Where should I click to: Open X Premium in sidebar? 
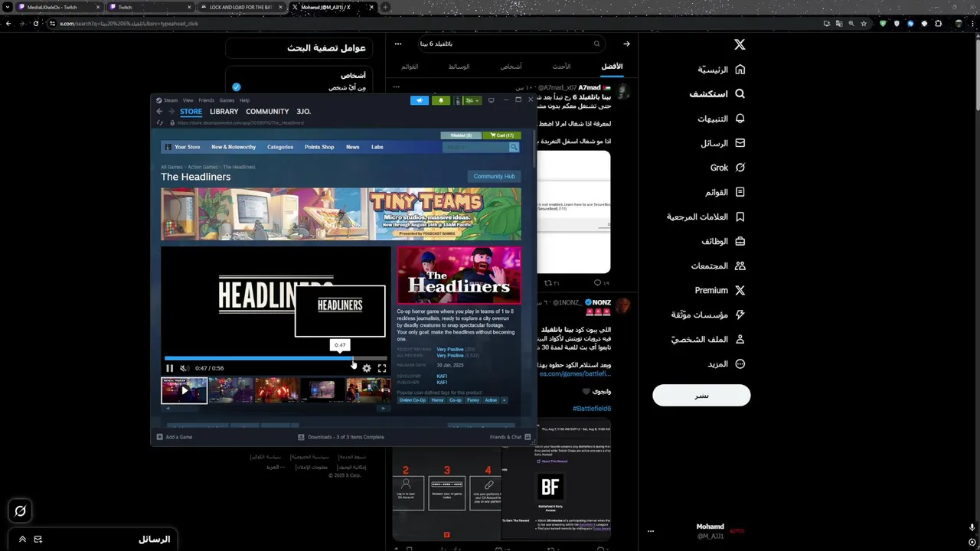(x=720, y=290)
